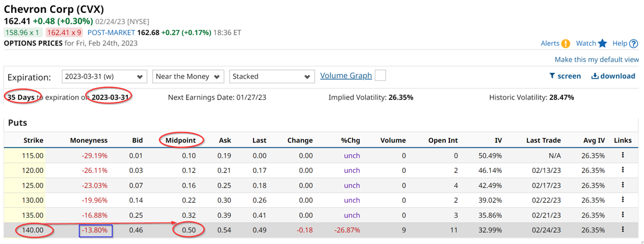Viewport: 644px width, 244px height.
Task: Click the download icon
Action: point(594,76)
